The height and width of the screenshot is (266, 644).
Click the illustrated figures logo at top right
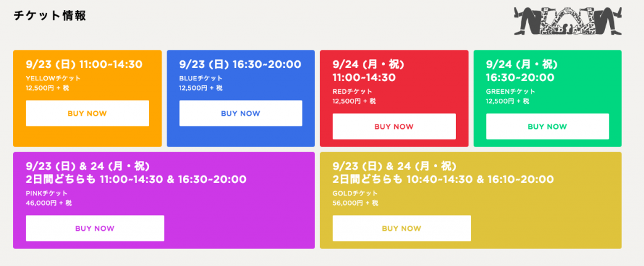[568, 21]
